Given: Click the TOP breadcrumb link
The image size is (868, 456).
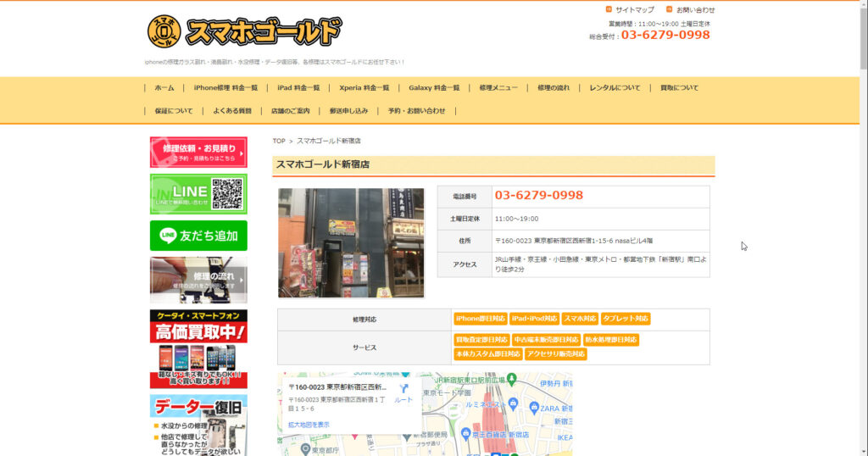Looking at the screenshot, I should (278, 141).
